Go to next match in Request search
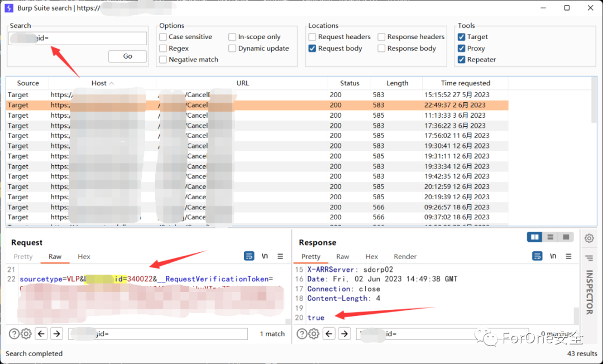Image resolution: width=603 pixels, height=364 pixels. pos(56,334)
